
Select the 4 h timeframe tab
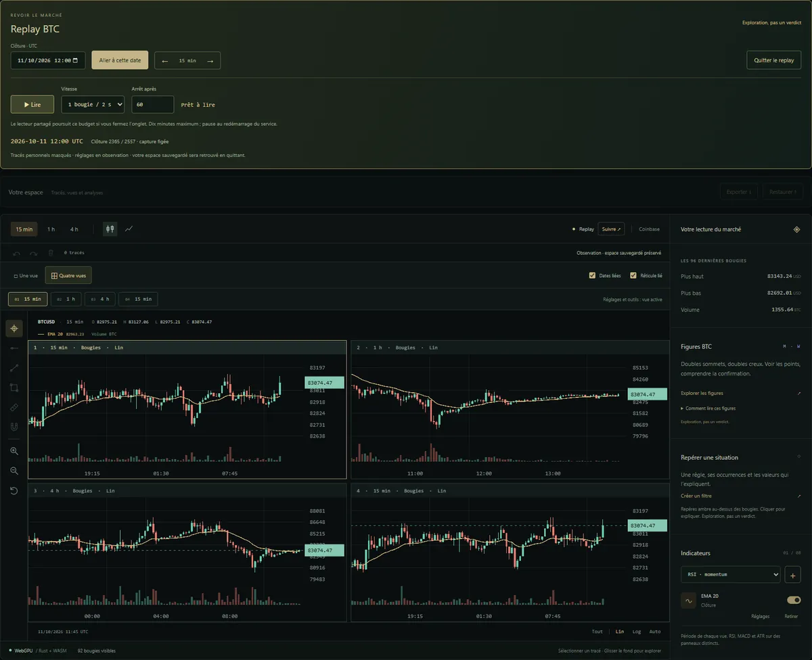[x=74, y=229]
